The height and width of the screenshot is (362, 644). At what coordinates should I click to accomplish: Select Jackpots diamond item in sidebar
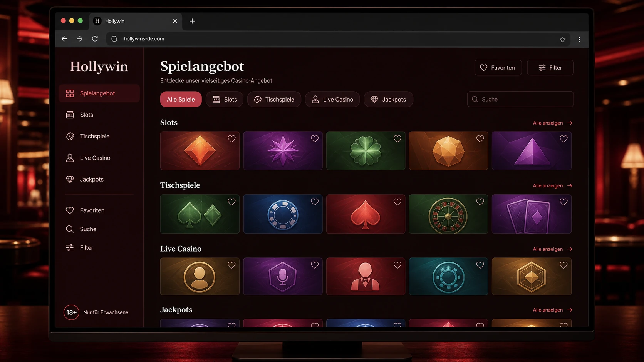click(99, 179)
